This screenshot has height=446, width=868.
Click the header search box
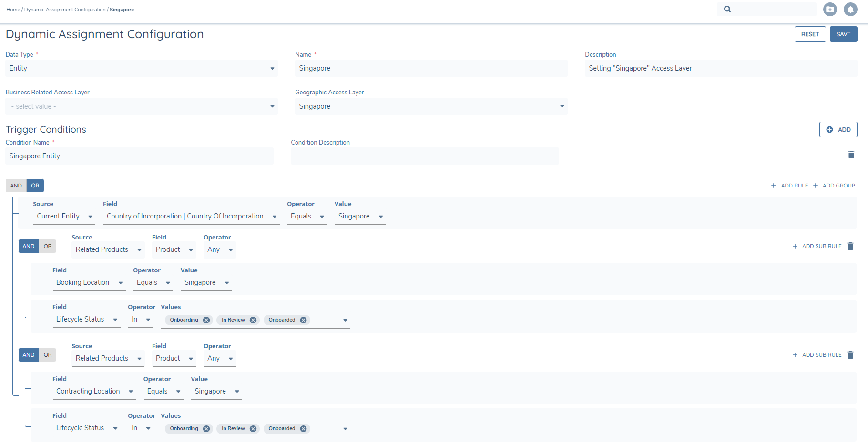(766, 9)
